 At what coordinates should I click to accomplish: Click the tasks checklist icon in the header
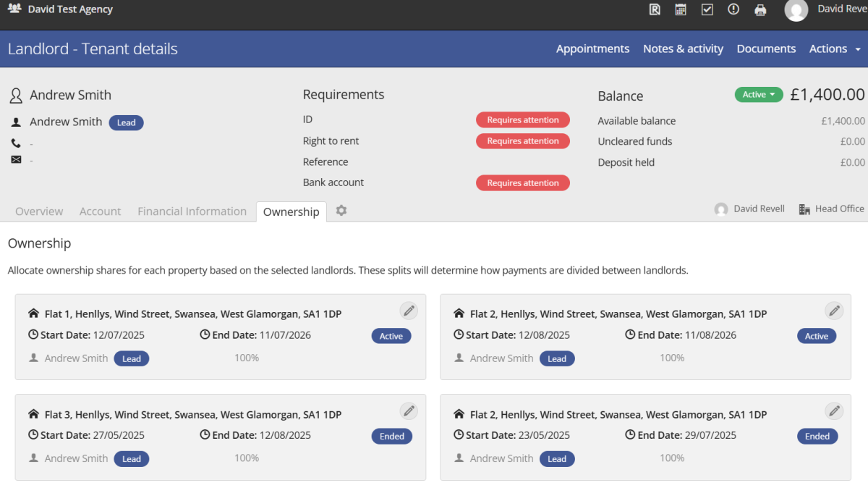tap(707, 9)
